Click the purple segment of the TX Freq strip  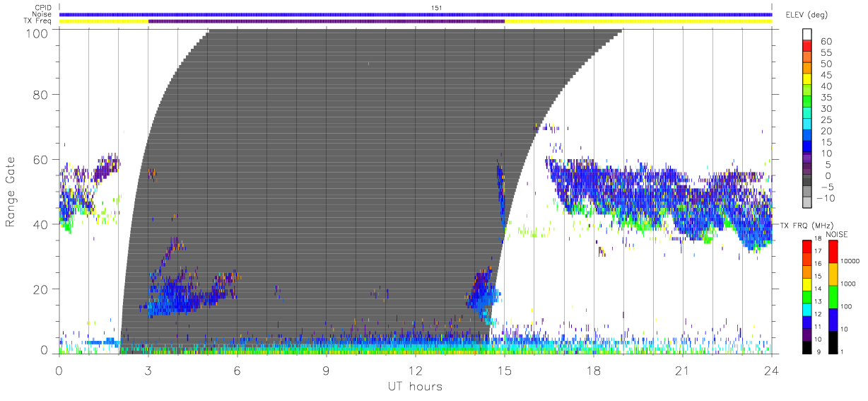click(327, 21)
